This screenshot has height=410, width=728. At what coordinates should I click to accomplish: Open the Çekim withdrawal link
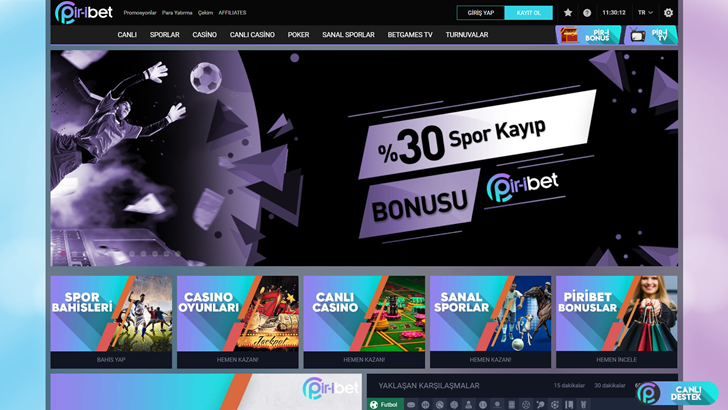(x=205, y=13)
